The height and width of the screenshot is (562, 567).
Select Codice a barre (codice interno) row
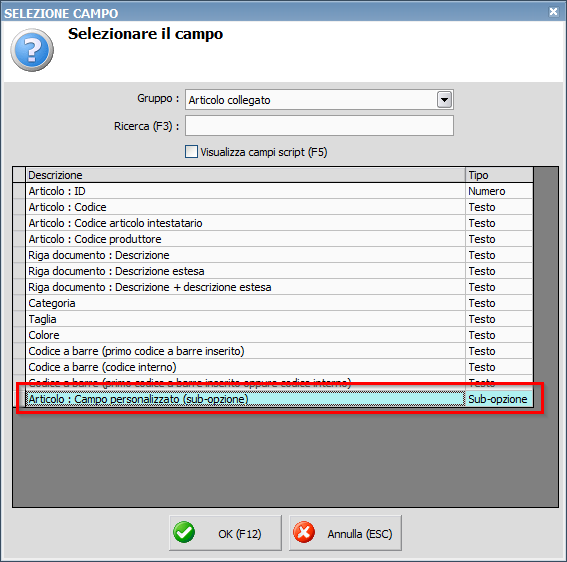[279, 367]
